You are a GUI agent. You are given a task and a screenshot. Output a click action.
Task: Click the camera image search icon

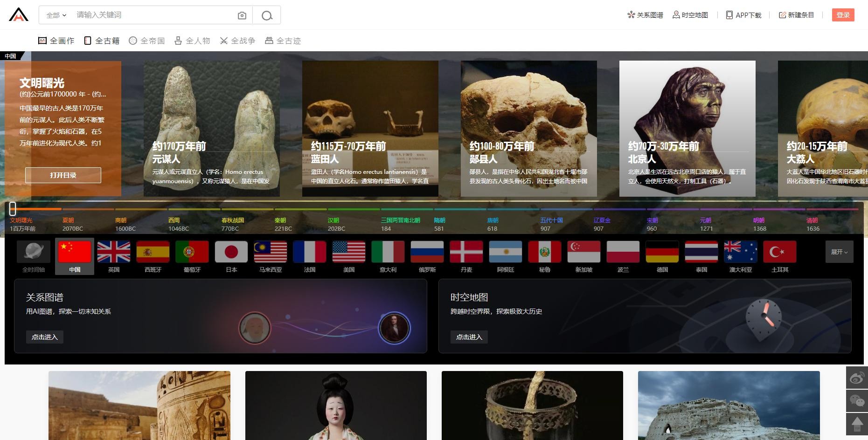242,15
